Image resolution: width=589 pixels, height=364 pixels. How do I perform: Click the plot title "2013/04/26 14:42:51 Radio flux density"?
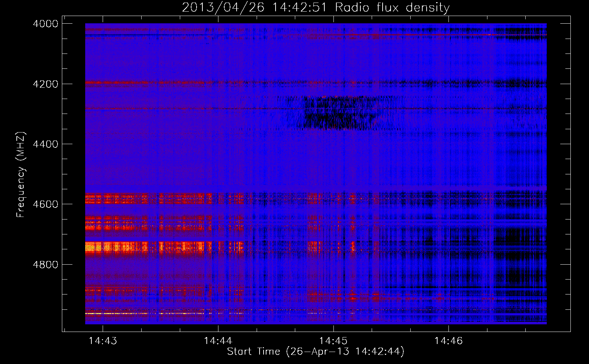(316, 7)
